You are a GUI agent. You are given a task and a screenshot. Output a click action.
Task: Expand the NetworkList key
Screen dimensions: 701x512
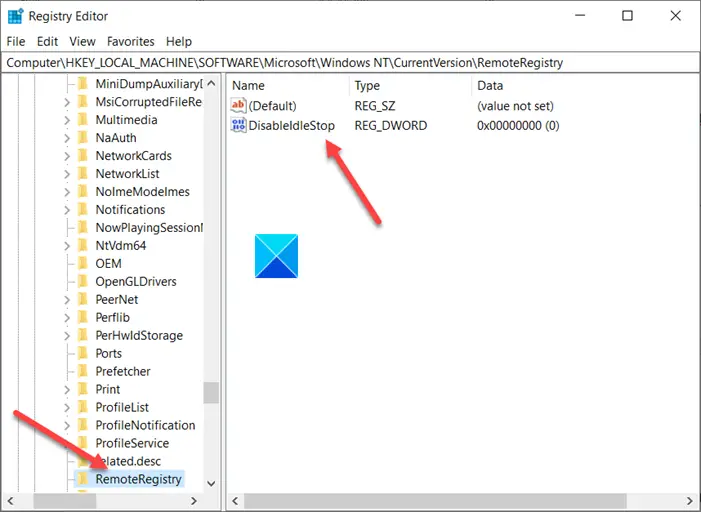67,174
